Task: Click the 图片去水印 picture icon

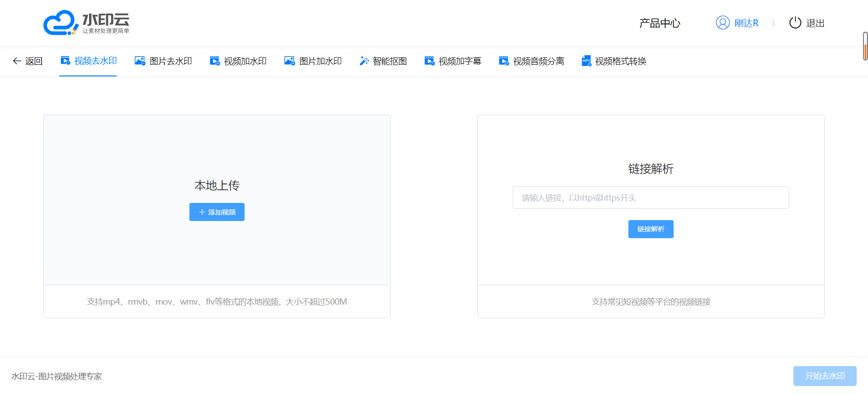Action: pos(140,61)
